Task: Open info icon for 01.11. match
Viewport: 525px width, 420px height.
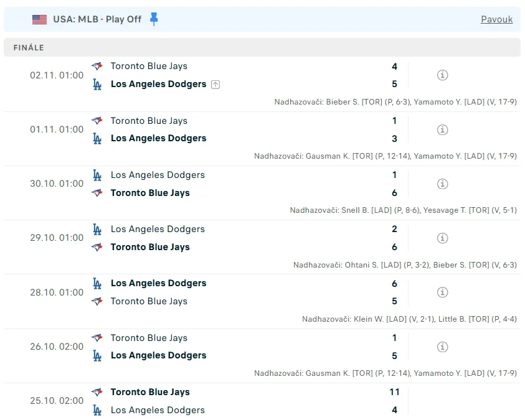Action: coord(443,129)
